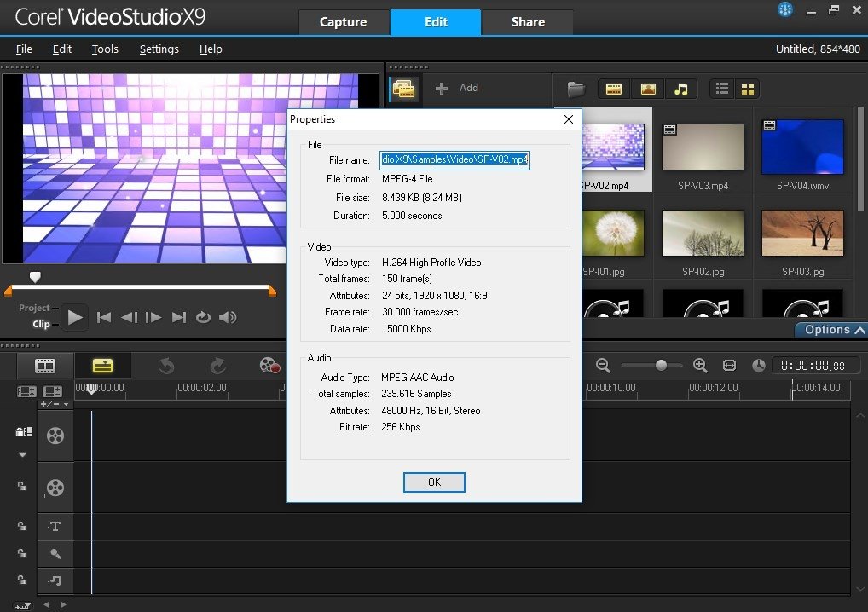Click the project duration clock icon

(759, 365)
